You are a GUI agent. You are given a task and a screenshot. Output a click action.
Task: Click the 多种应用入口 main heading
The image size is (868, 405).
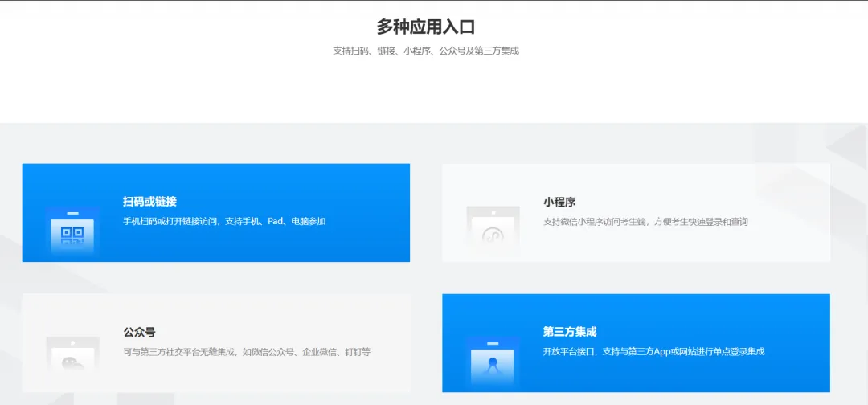click(x=426, y=27)
